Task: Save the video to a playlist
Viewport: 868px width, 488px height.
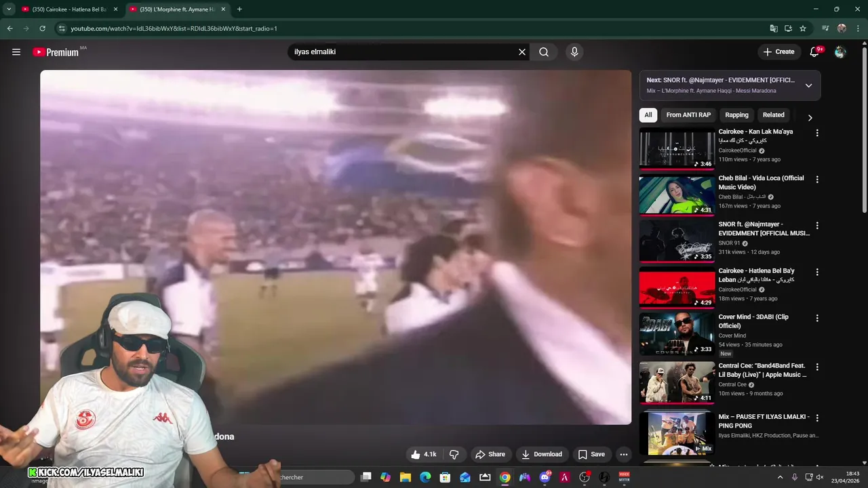Action: coord(591,454)
